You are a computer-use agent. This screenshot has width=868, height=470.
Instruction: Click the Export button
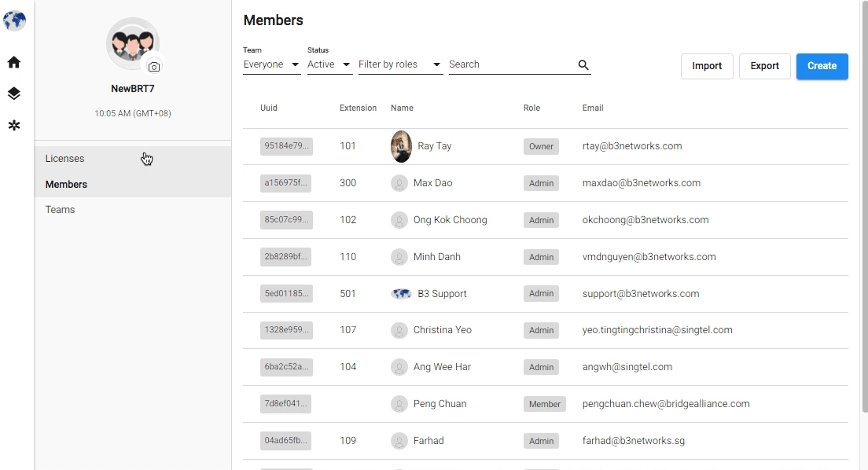(764, 66)
